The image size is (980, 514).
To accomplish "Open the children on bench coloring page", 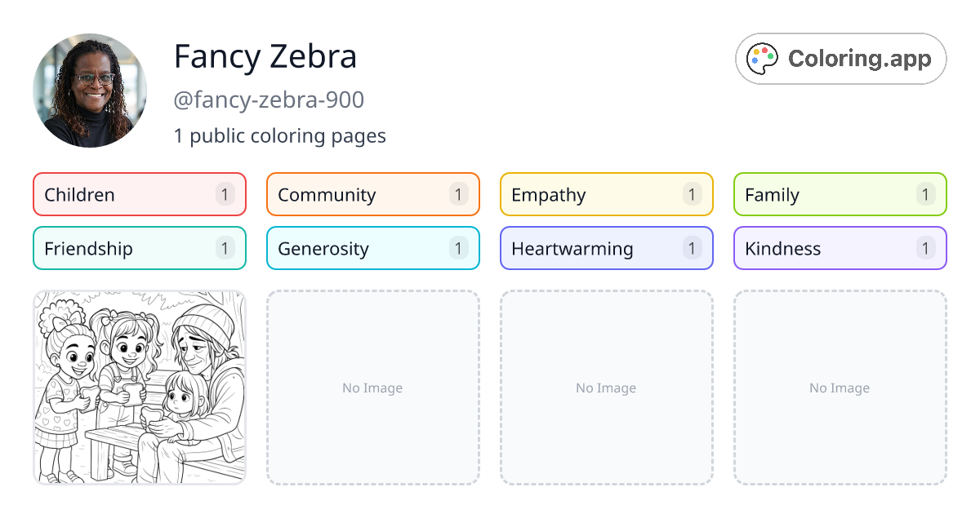I will (140, 388).
